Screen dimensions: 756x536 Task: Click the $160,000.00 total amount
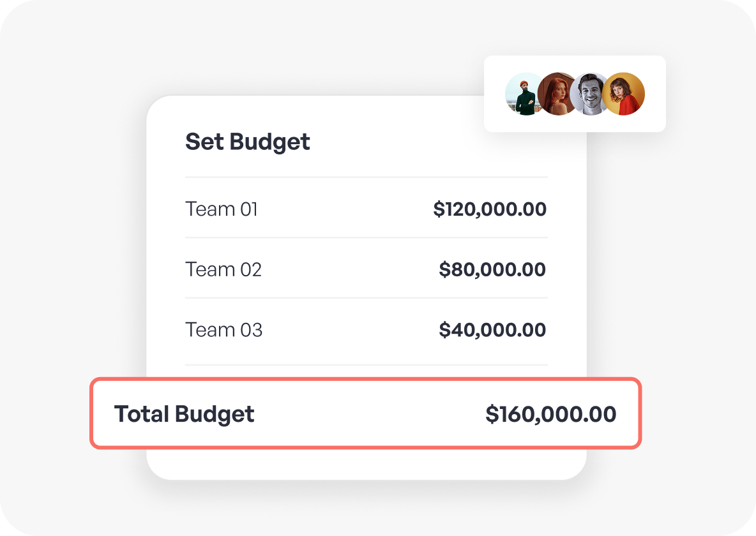(550, 414)
